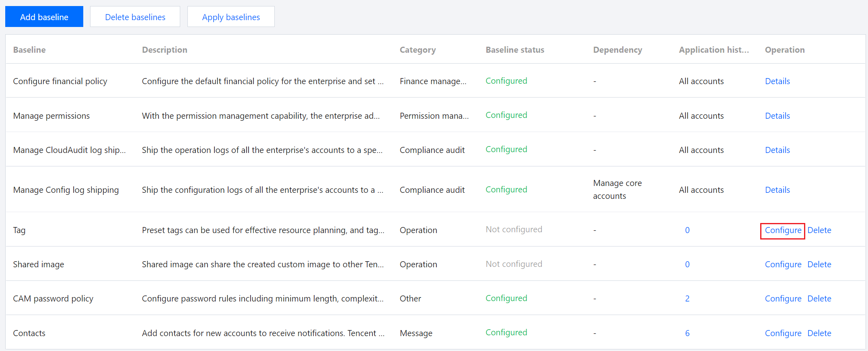Configure the Contacts baseline
This screenshot has height=351, width=868.
tap(783, 333)
